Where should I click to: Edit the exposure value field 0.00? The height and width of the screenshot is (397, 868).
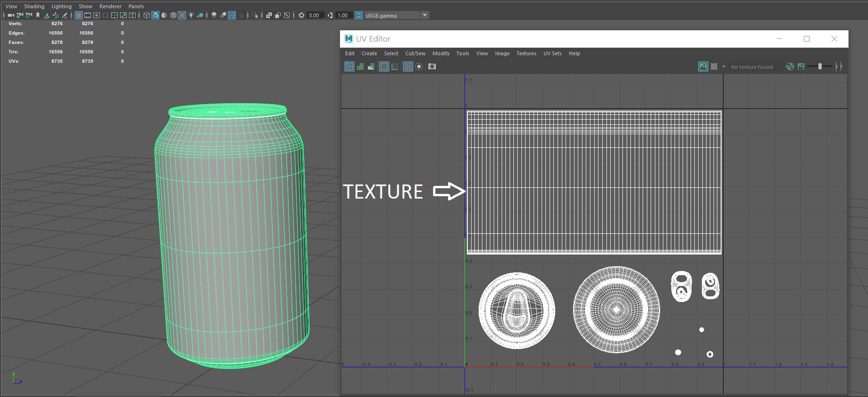pyautogui.click(x=315, y=15)
